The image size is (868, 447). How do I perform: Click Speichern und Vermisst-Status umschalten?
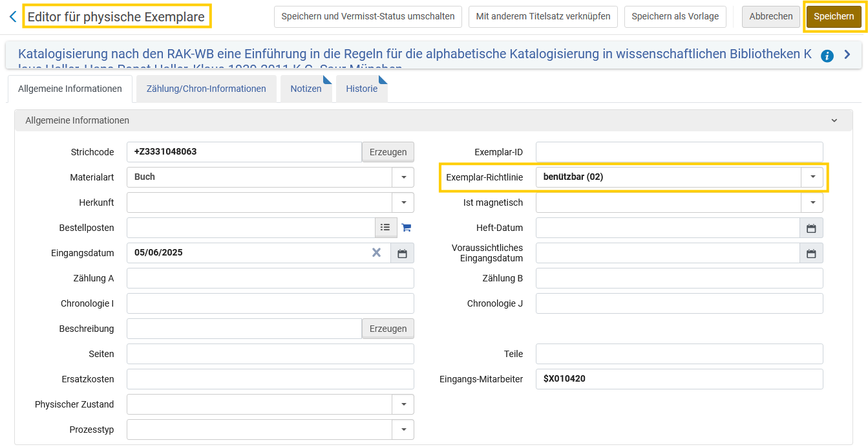pos(368,16)
